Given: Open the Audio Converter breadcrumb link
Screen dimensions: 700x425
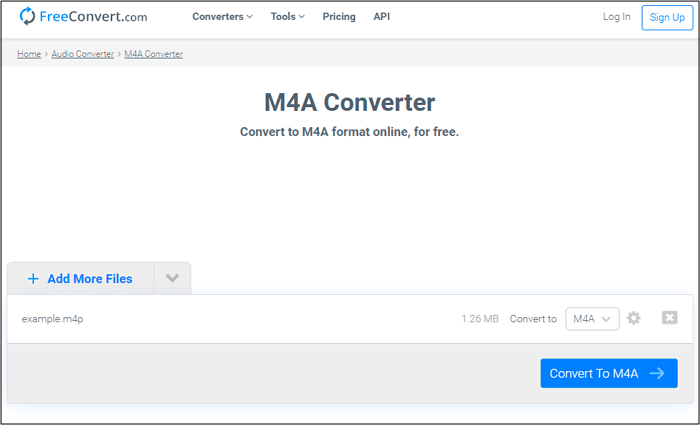Looking at the screenshot, I should pos(82,54).
